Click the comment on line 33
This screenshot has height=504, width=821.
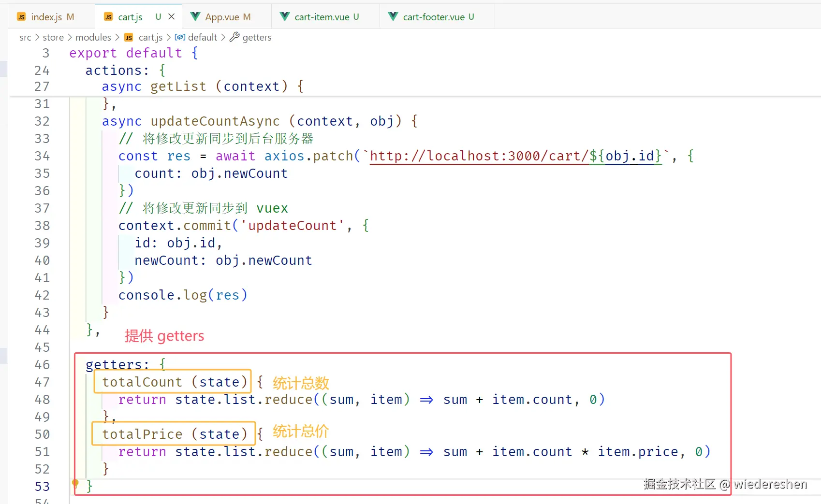click(x=216, y=139)
